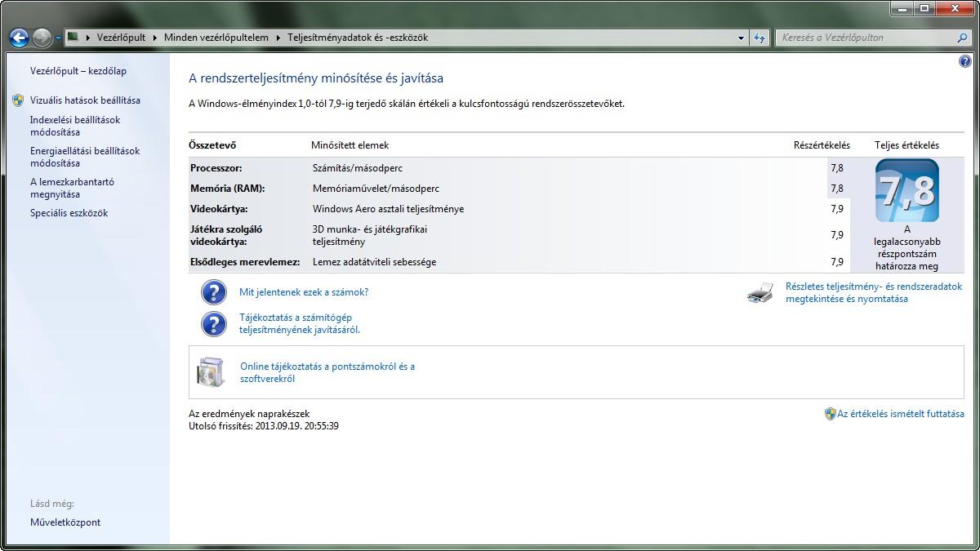
Task: Close the window
Action: 955,7
